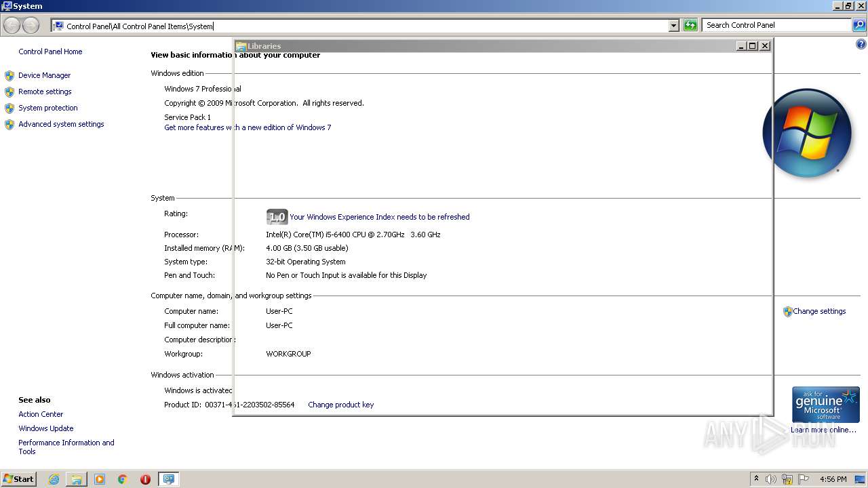Click the shield icon next to Change settings
Image resolution: width=868 pixels, height=488 pixels.
pyautogui.click(x=787, y=312)
